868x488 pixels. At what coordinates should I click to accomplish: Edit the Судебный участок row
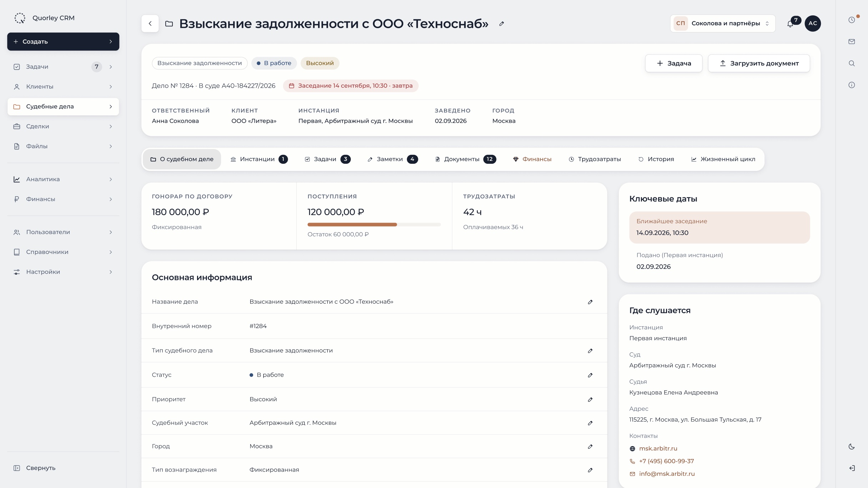[590, 423]
